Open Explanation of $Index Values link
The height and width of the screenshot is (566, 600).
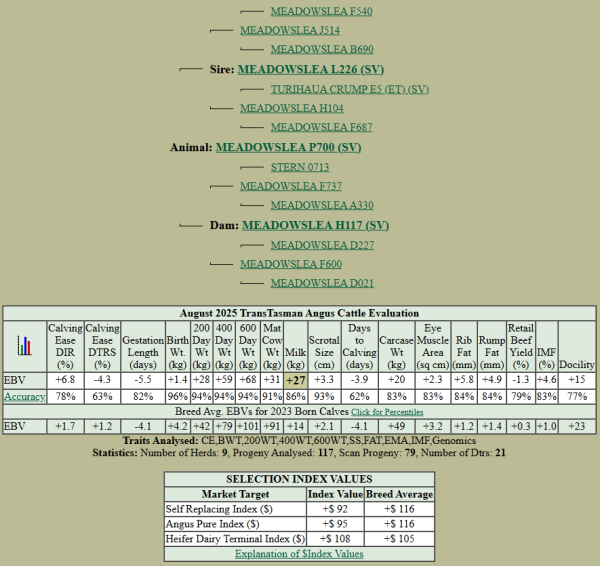pyautogui.click(x=299, y=554)
